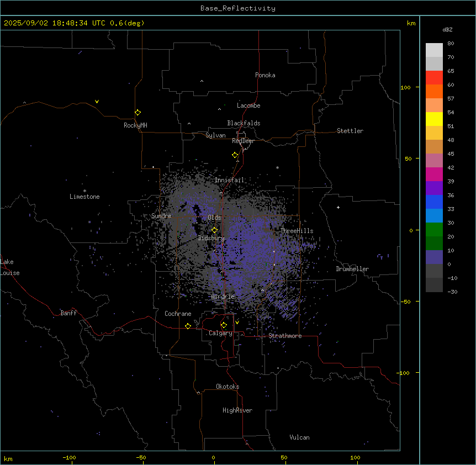Click the yellow V marker northwest of RockyMH

pyautogui.click(x=97, y=102)
